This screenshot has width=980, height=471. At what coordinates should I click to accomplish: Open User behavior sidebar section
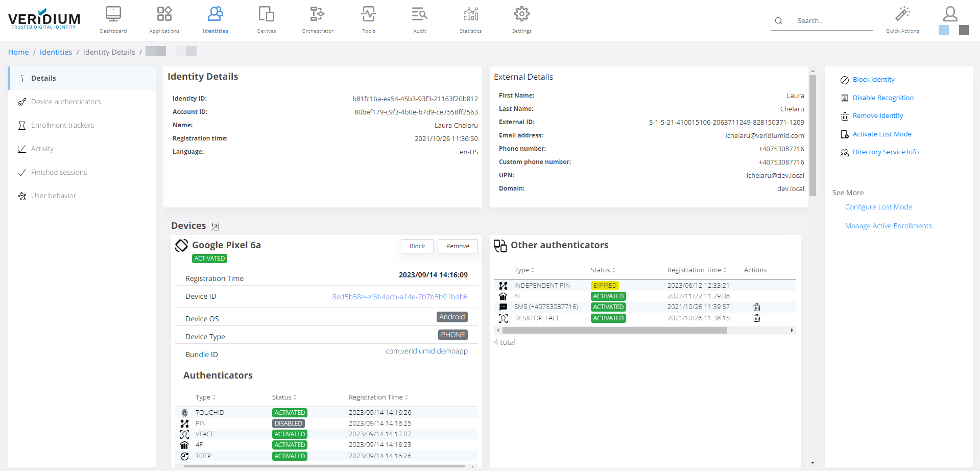54,196
